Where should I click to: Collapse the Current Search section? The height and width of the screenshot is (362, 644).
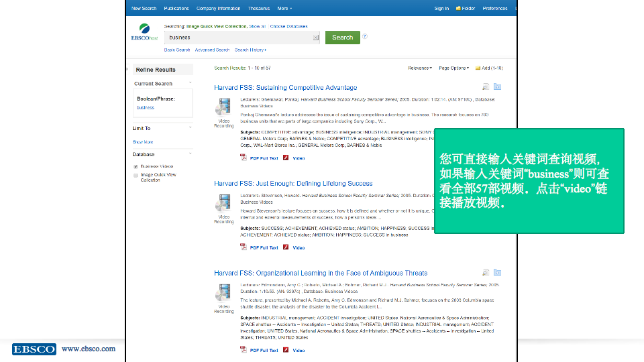click(x=190, y=83)
